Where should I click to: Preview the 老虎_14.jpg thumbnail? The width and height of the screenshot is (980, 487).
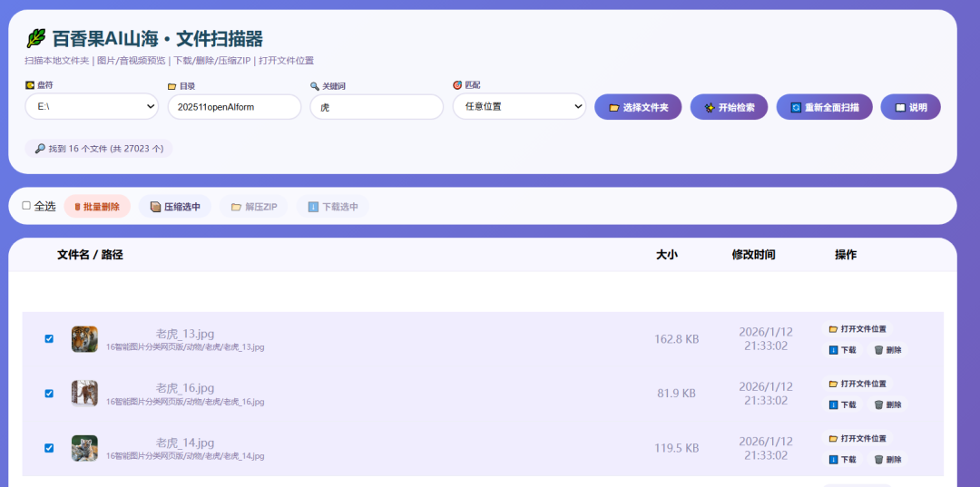tap(84, 448)
